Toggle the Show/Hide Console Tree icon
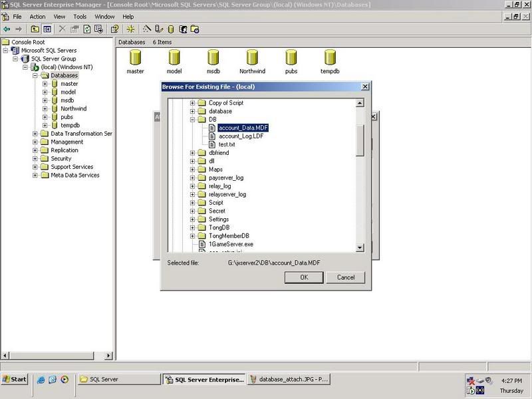The width and height of the screenshot is (532, 399). tap(47, 29)
